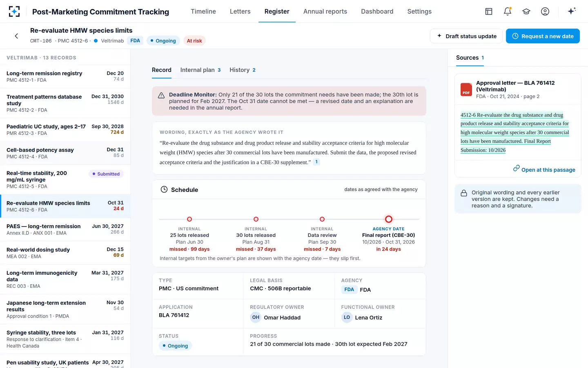Select the Final report agency date marker
Image resolution: width=588 pixels, height=368 pixels.
389,219
